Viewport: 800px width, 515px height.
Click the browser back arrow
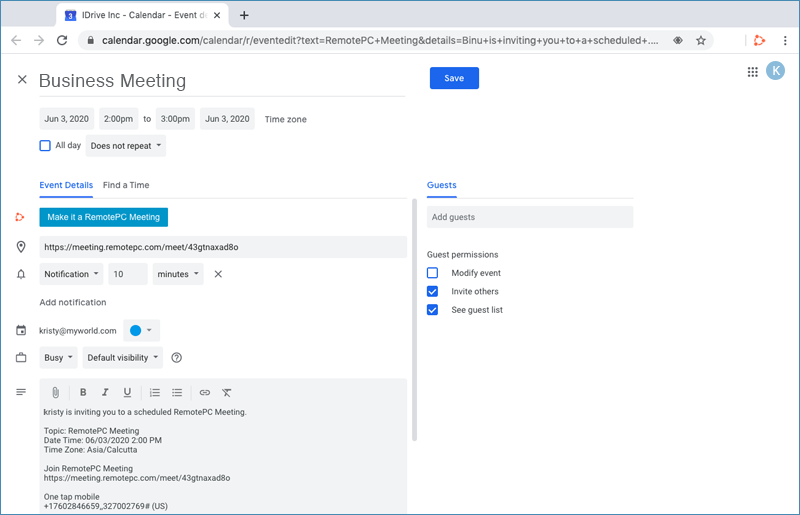pyautogui.click(x=16, y=40)
